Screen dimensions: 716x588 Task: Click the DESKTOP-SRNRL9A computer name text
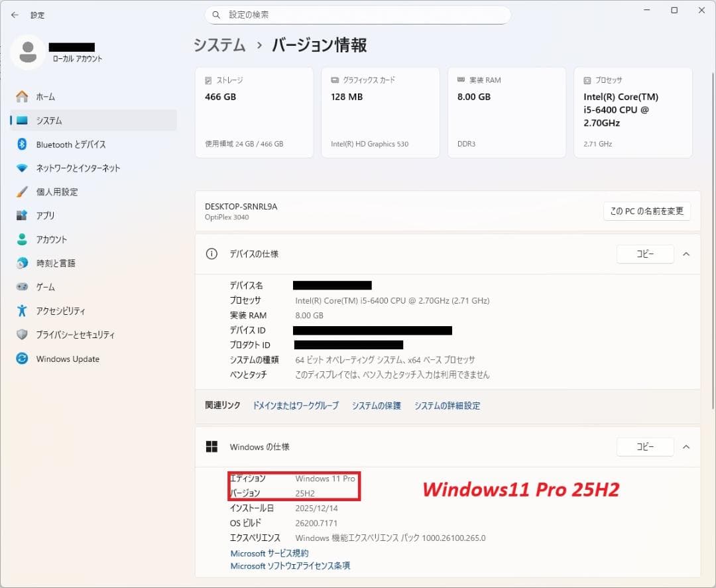pyautogui.click(x=241, y=206)
